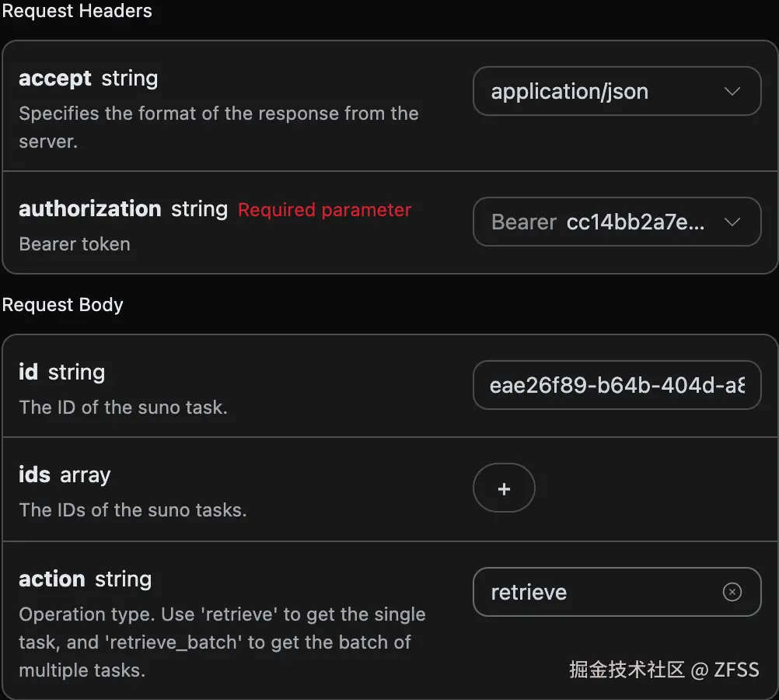Clear the action field with the X icon

click(x=732, y=592)
